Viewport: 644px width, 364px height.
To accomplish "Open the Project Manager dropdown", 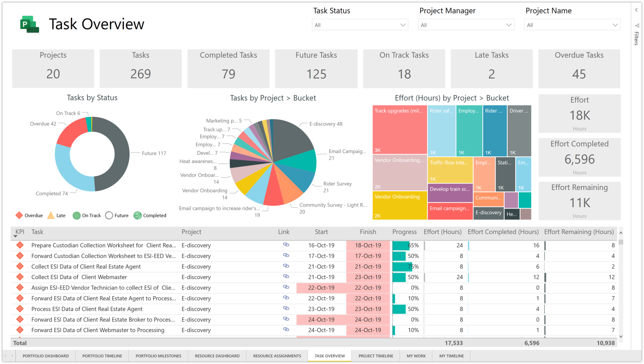I will point(466,25).
